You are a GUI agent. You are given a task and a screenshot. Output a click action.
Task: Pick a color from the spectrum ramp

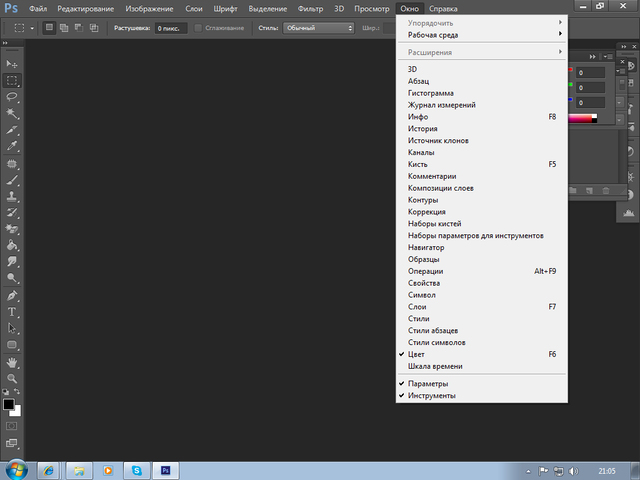(582, 118)
